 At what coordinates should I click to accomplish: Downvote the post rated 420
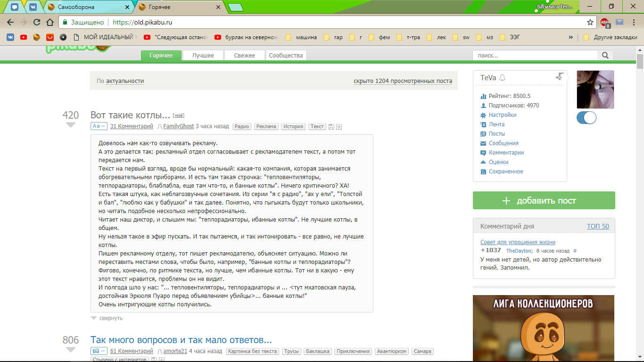71,125
